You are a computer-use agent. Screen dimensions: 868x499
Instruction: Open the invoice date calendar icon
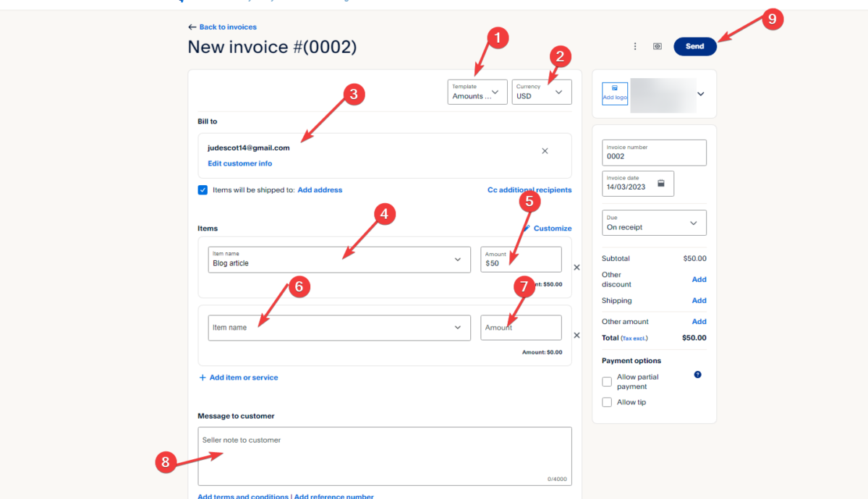pyautogui.click(x=660, y=183)
